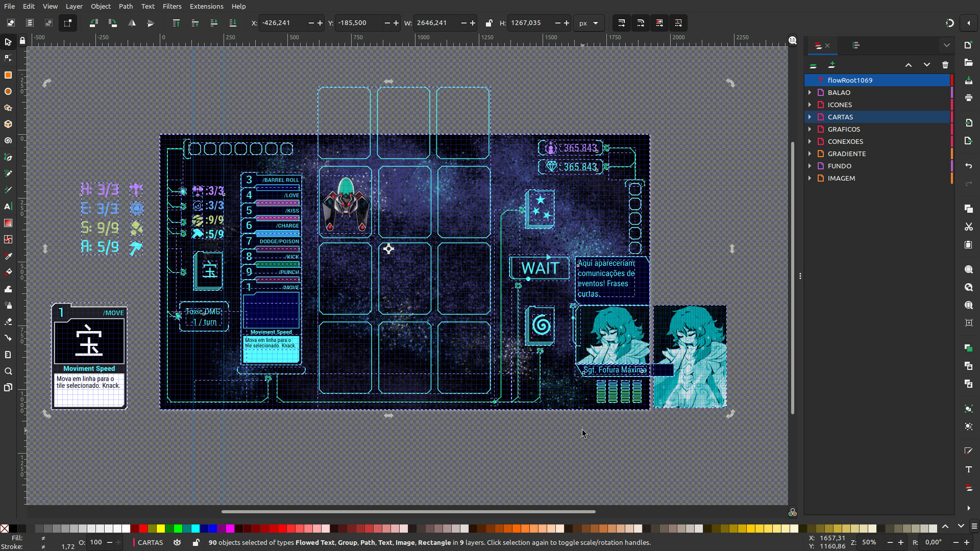This screenshot has width=980, height=551.
Task: Toggle guide lock at ruler corner
Action: coord(22,41)
